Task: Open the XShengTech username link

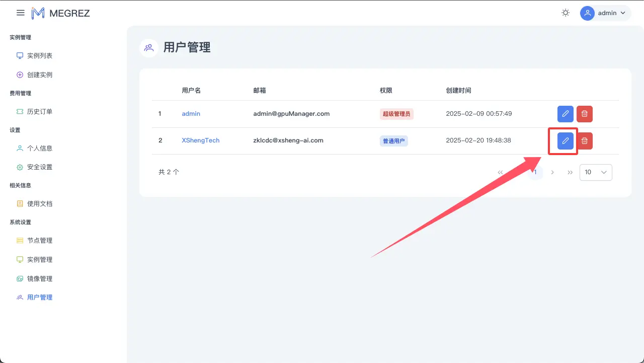Action: coord(200,140)
